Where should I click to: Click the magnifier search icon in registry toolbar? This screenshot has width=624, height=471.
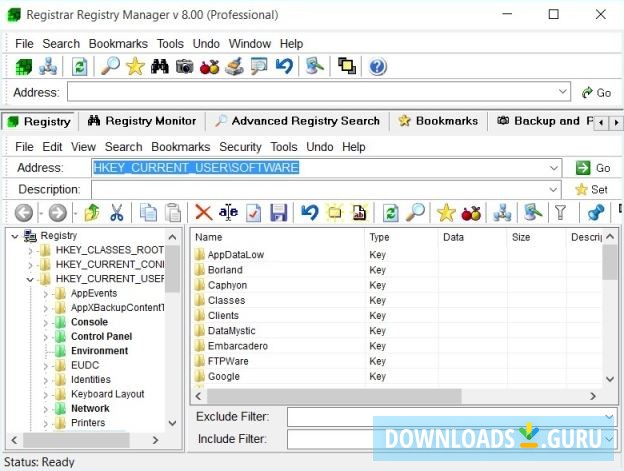pos(415,212)
